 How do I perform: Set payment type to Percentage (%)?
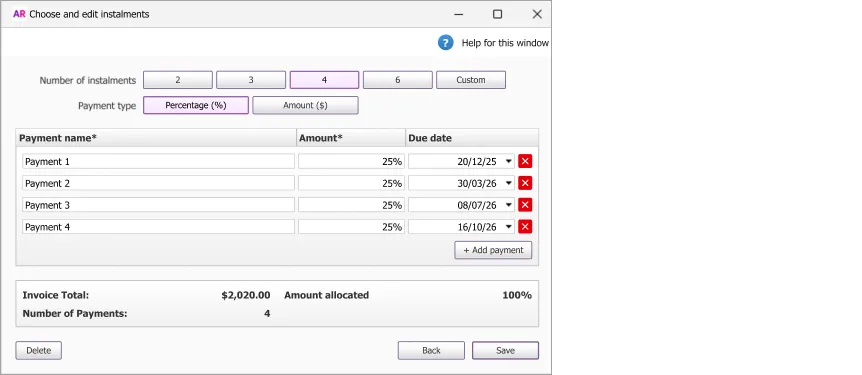(x=196, y=105)
